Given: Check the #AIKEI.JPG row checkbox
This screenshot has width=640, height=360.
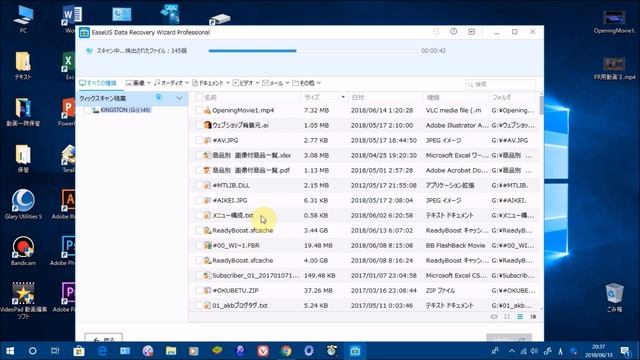Looking at the screenshot, I should click(199, 200).
